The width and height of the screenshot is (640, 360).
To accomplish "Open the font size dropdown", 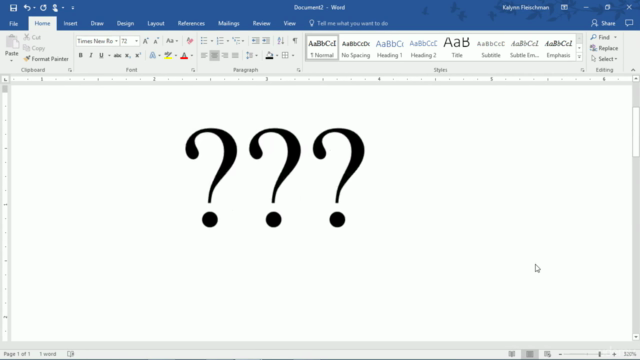I will point(136,41).
